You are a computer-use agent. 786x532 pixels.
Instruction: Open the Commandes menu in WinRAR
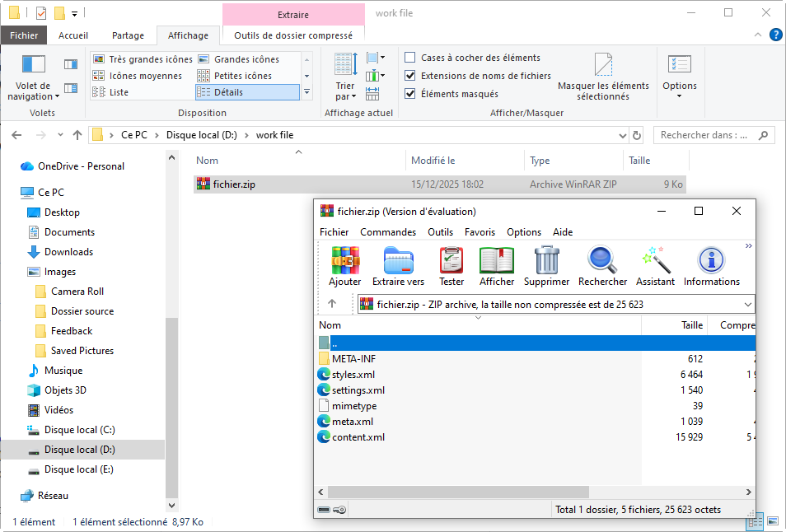click(388, 232)
